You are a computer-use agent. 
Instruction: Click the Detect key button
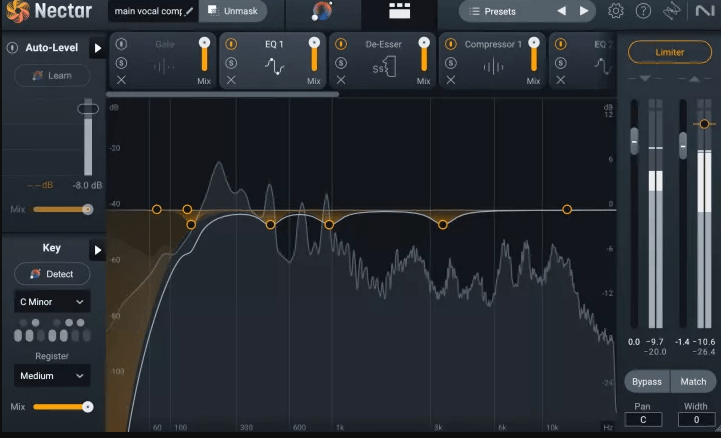[52, 273]
